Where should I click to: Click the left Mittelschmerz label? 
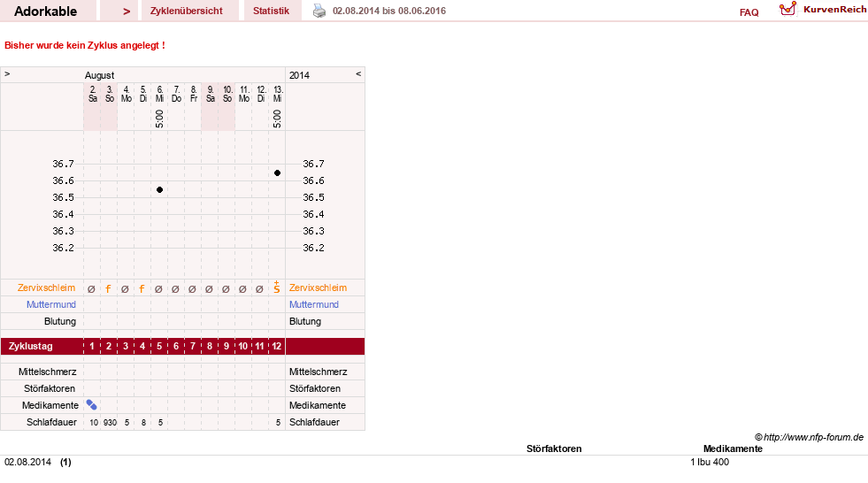pyautogui.click(x=47, y=372)
